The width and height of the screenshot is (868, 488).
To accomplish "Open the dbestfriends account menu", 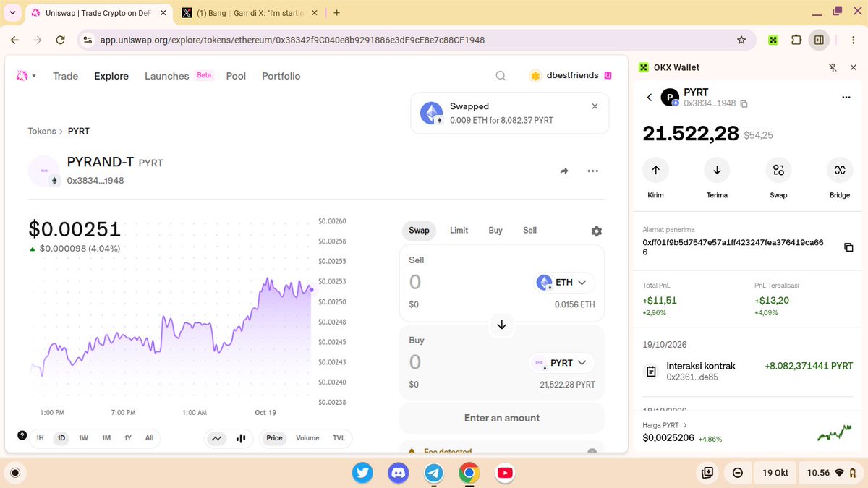I will coord(571,76).
